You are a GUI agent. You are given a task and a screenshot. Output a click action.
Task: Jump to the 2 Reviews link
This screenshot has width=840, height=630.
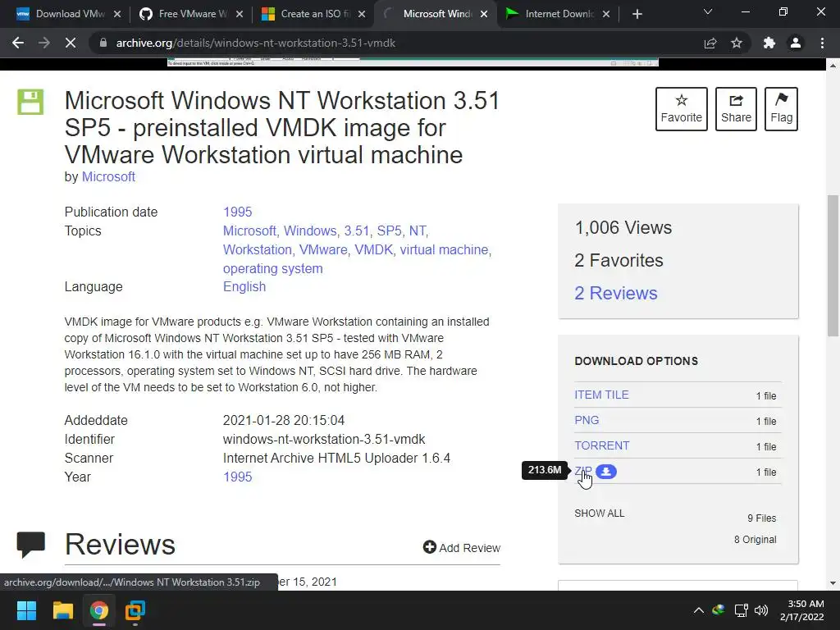[615, 293]
